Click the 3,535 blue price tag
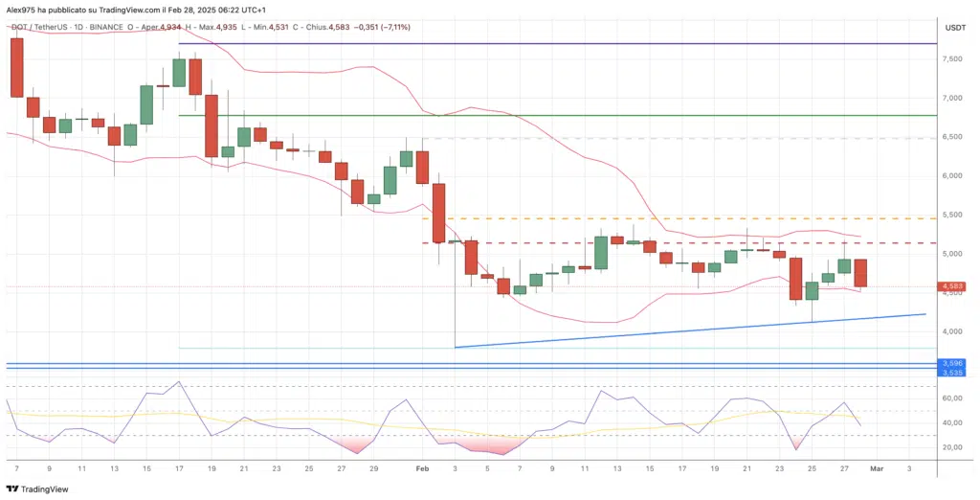 (952, 371)
